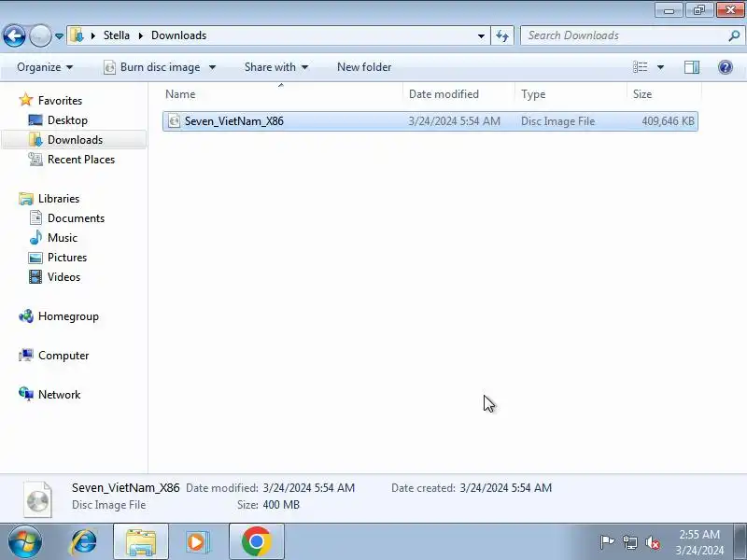Click the Disc Image File type cell
747x560 pixels.
tap(557, 121)
